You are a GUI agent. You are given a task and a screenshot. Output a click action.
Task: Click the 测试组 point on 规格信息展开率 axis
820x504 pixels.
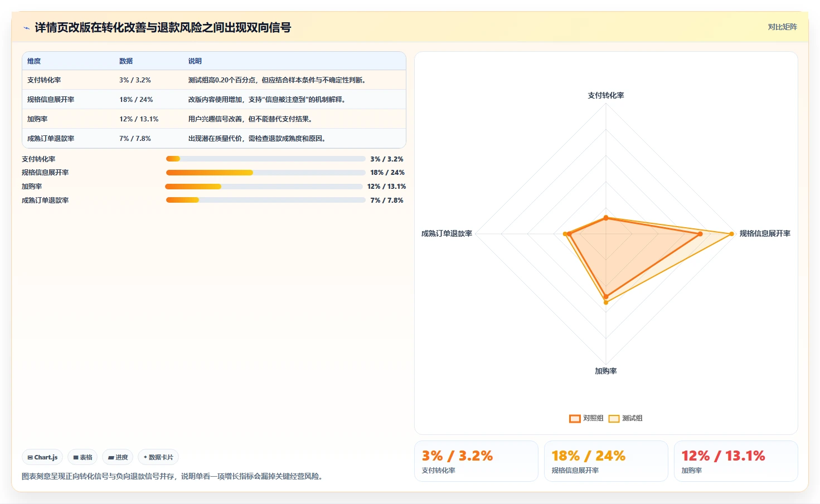(732, 234)
